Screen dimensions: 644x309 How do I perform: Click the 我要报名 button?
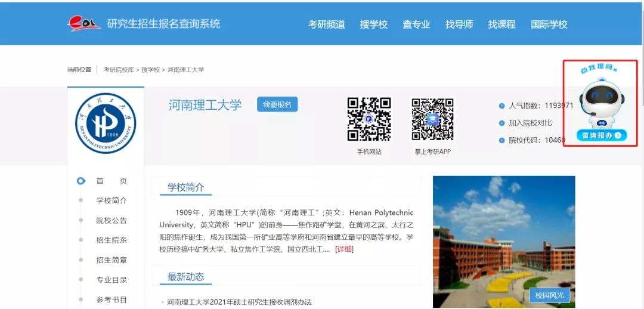(277, 104)
